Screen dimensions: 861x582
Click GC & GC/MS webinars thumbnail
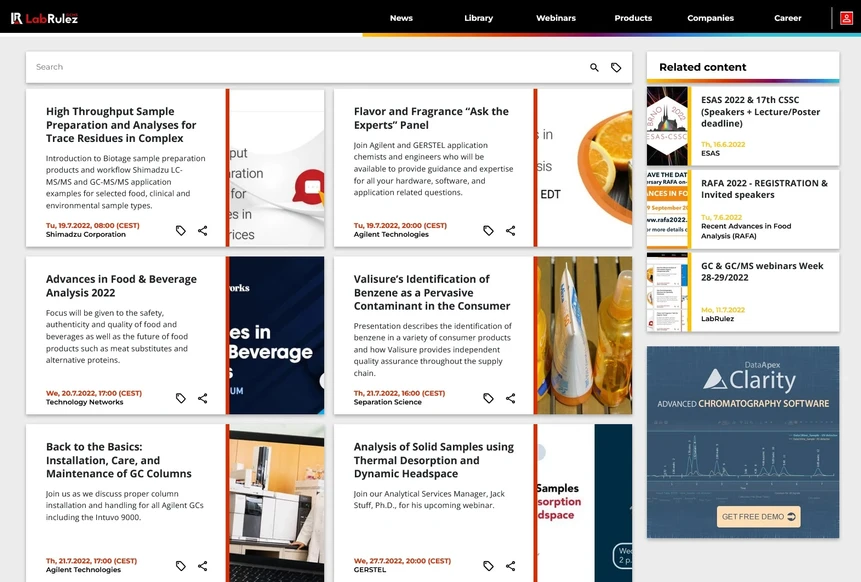(x=667, y=292)
